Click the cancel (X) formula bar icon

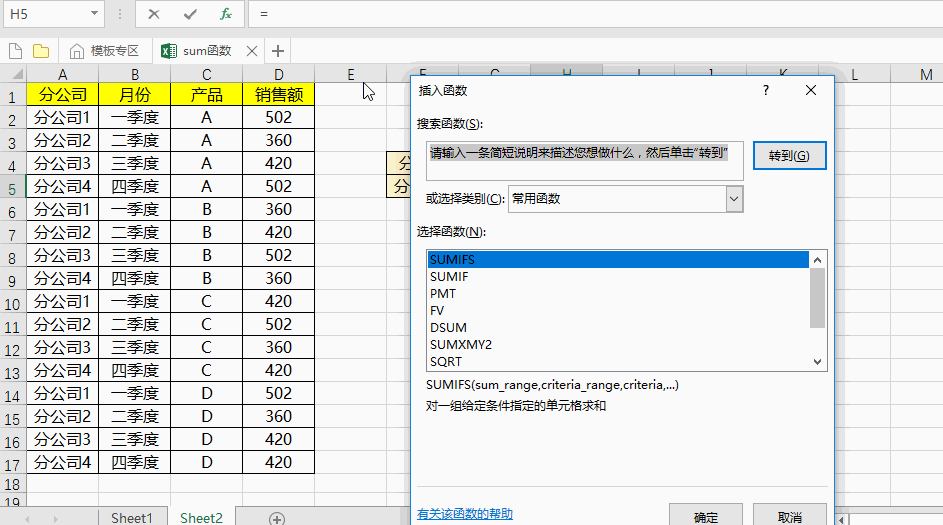[x=153, y=14]
